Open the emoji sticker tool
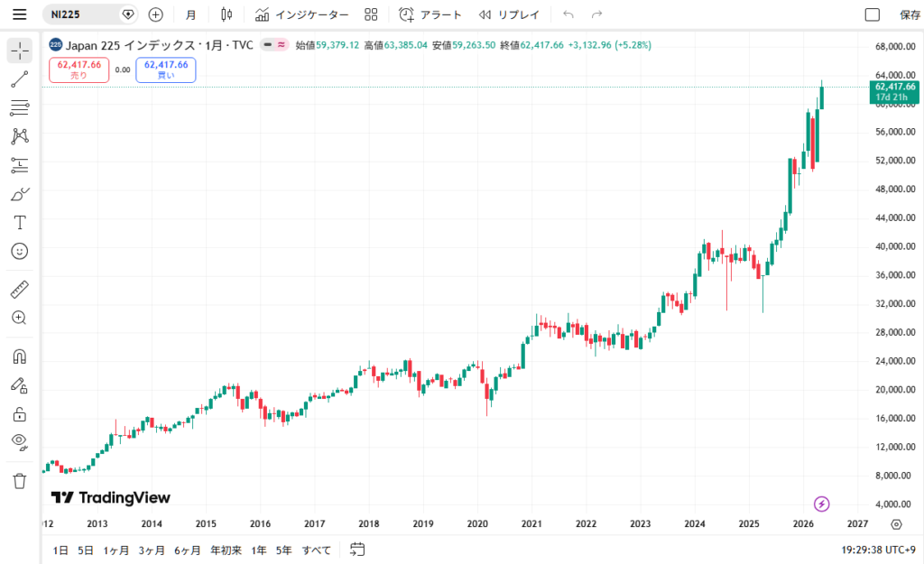The width and height of the screenshot is (924, 564). [x=20, y=252]
